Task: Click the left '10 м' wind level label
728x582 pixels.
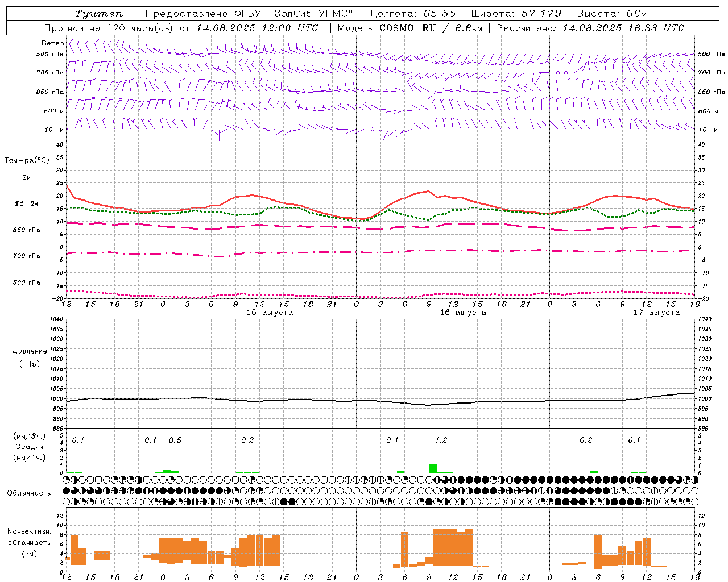Action: click(55, 130)
